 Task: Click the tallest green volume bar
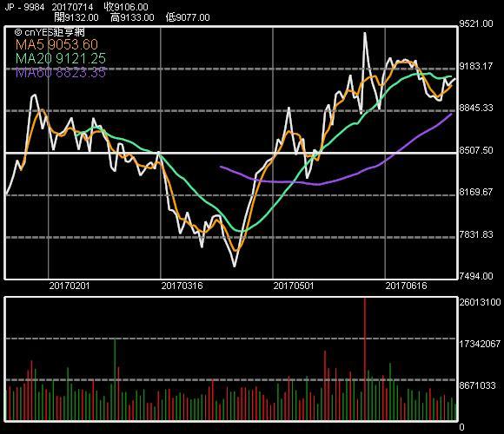point(115,379)
